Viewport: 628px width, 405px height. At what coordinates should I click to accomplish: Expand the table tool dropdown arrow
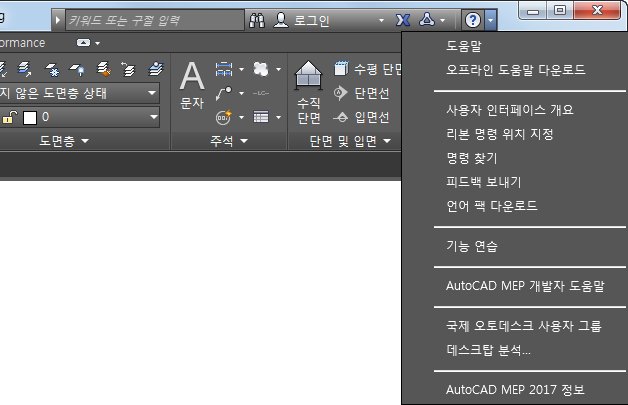click(278, 117)
